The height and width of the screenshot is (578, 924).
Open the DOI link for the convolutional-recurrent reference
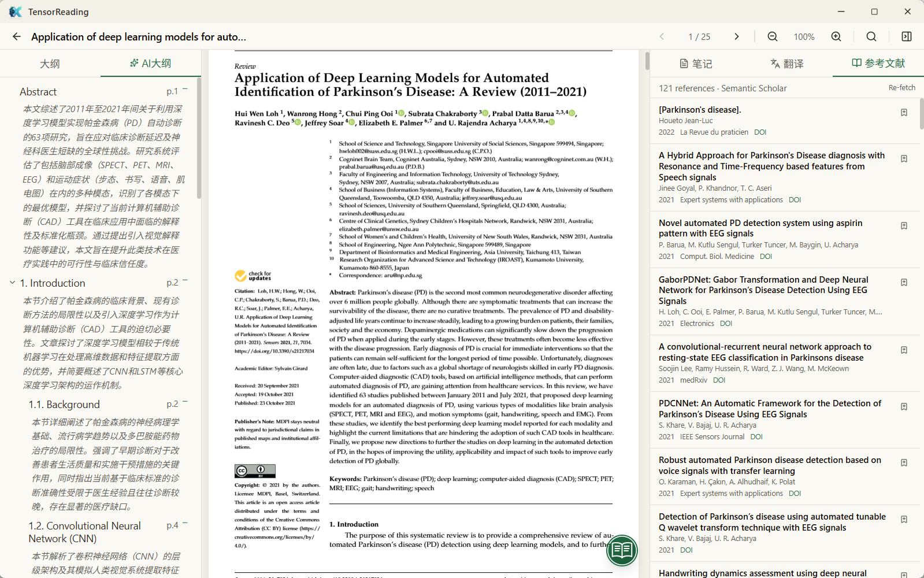tap(719, 380)
